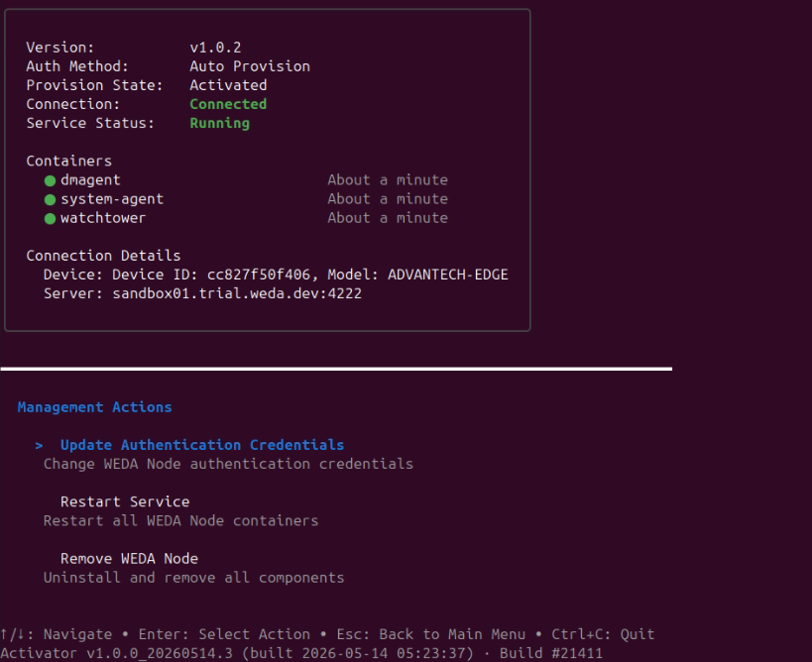
Task: Click dmagent uptime About a minute
Action: click(x=388, y=180)
